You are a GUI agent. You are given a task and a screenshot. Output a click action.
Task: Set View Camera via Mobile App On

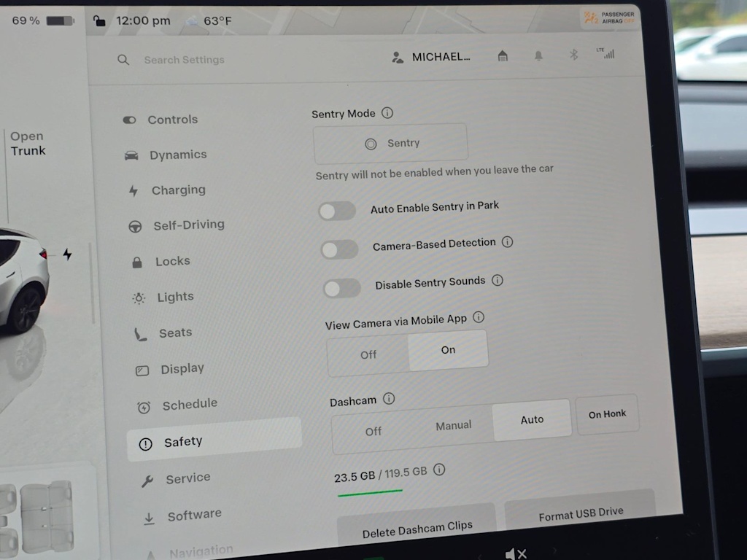[448, 350]
